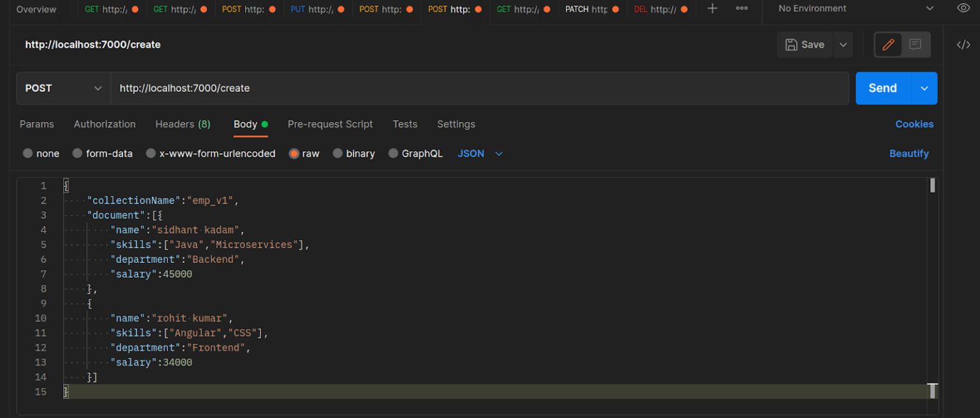Open the JSON body format dropdown
The width and height of the screenshot is (980, 418).
[x=480, y=153]
